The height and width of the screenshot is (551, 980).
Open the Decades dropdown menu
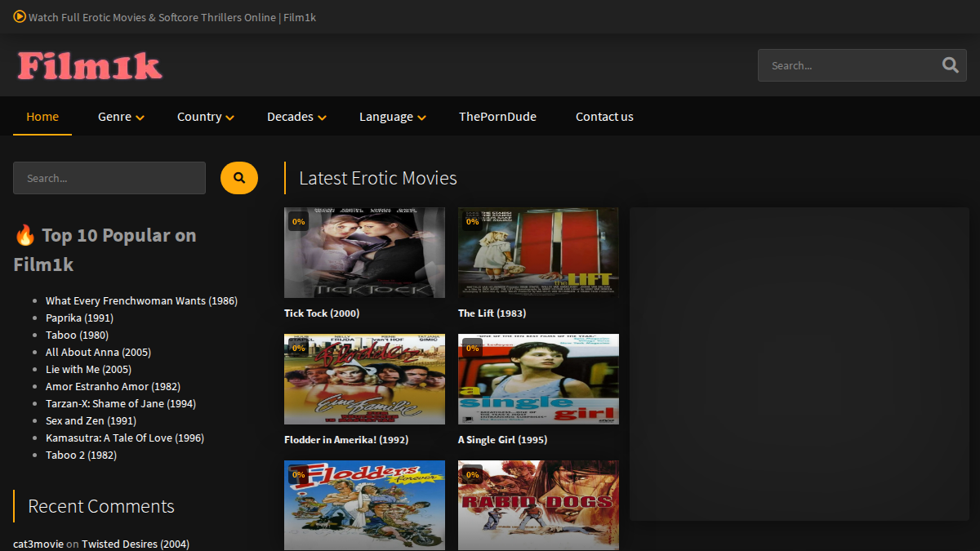coord(296,117)
